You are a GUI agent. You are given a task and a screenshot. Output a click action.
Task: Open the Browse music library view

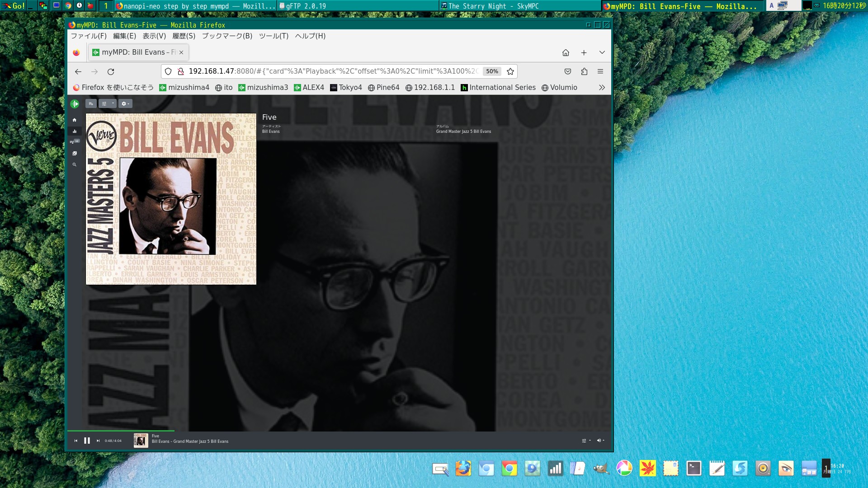(x=75, y=154)
